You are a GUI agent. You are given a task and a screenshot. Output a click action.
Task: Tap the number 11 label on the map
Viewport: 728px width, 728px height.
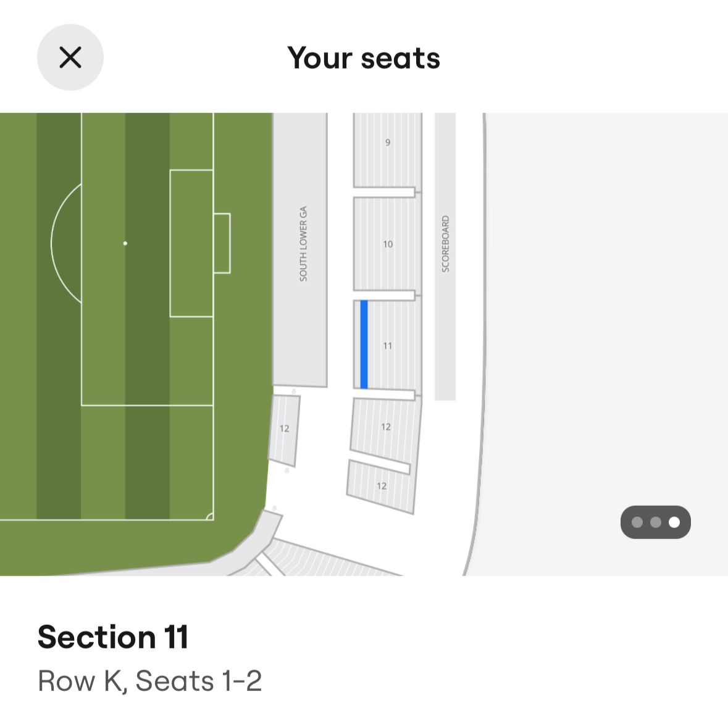pos(387,346)
